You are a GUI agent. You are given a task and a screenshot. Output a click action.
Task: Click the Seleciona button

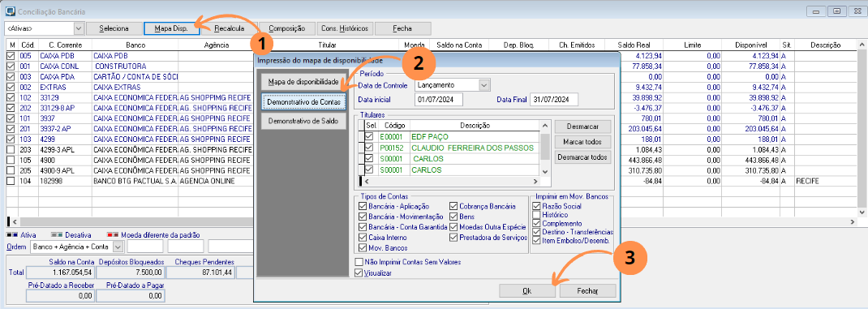coord(114,28)
